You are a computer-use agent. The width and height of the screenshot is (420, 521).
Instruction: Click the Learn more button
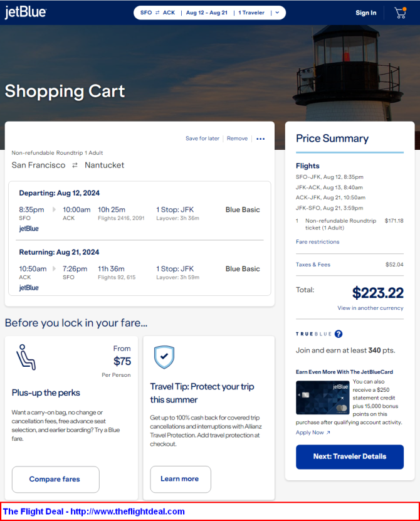pos(180,479)
